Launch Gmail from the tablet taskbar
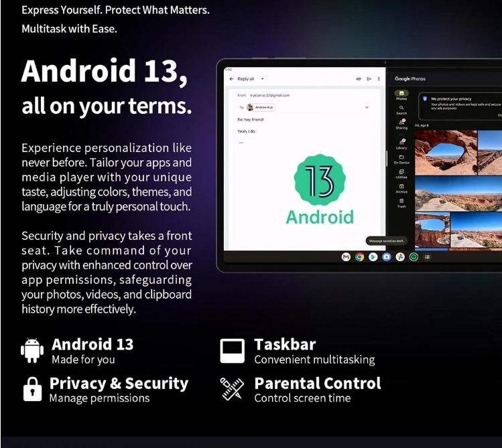The image size is (502, 448). [x=346, y=256]
